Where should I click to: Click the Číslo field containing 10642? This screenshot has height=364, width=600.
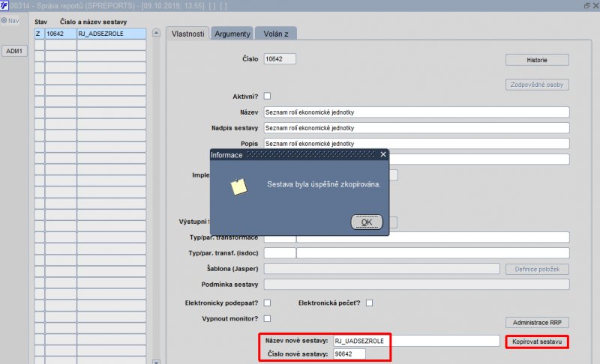tap(280, 59)
